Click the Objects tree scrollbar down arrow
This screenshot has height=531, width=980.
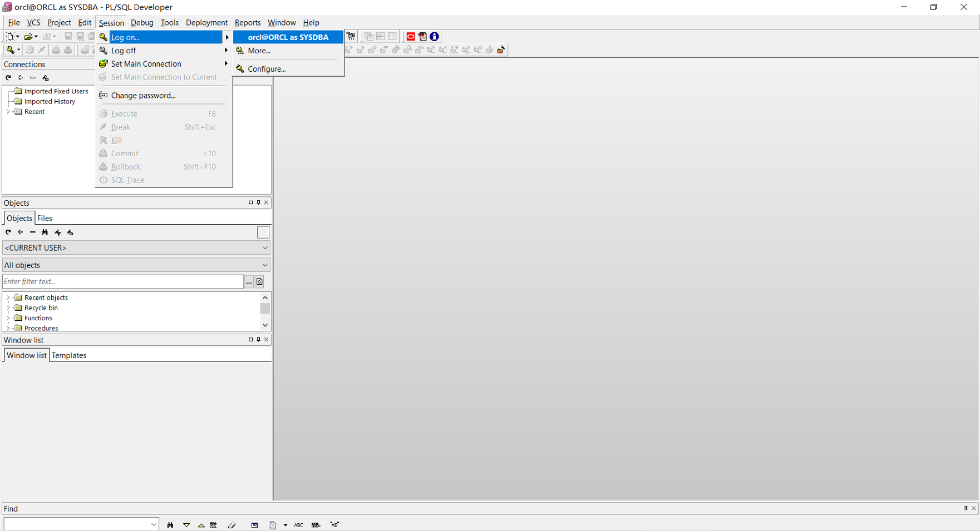click(x=265, y=325)
